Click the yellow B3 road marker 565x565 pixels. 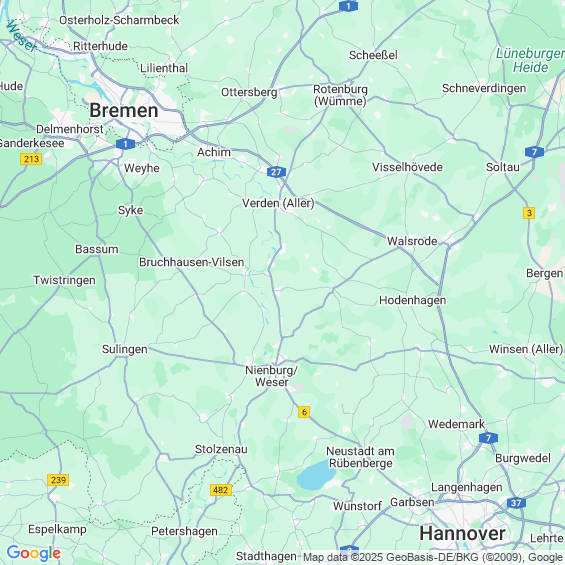point(529,213)
